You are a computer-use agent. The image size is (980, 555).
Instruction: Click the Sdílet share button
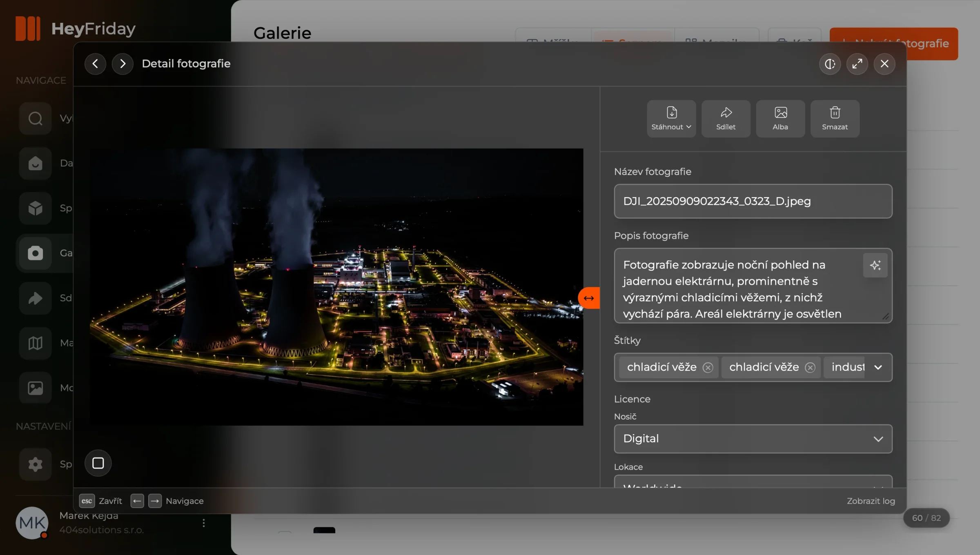[726, 119]
